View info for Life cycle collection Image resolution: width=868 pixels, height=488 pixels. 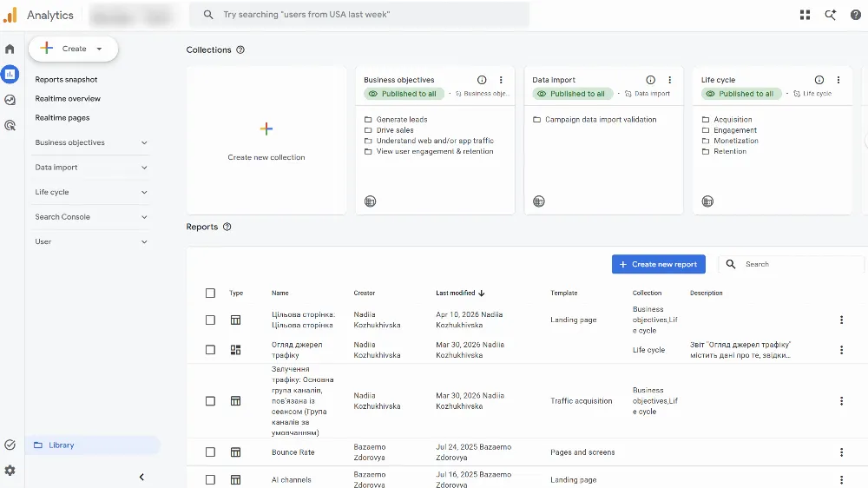819,80
